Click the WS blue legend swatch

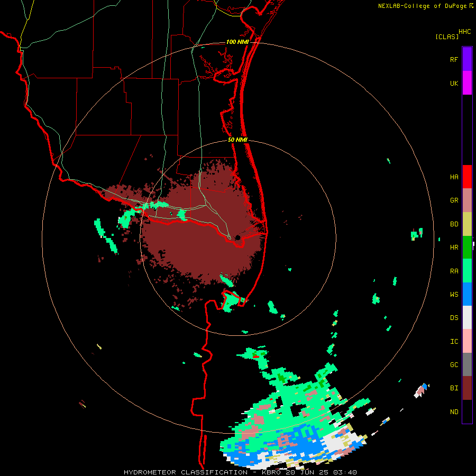coord(467,294)
